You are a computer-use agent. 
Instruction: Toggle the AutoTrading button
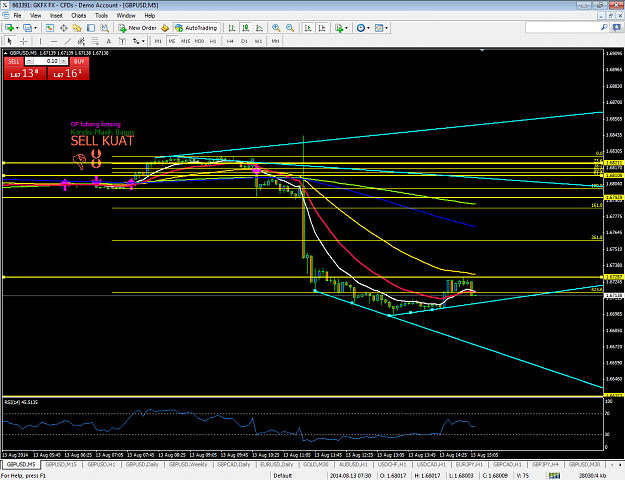197,28
